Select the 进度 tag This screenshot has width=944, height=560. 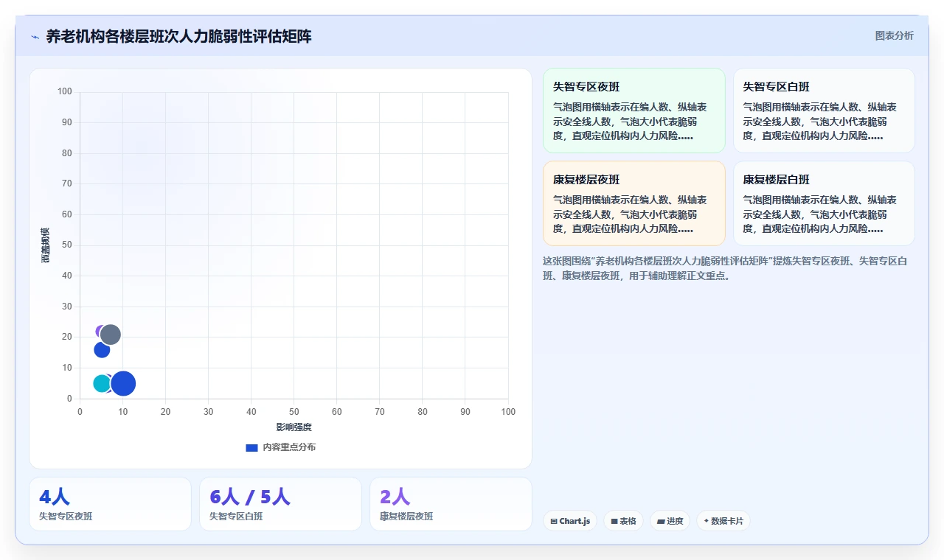[x=670, y=521]
